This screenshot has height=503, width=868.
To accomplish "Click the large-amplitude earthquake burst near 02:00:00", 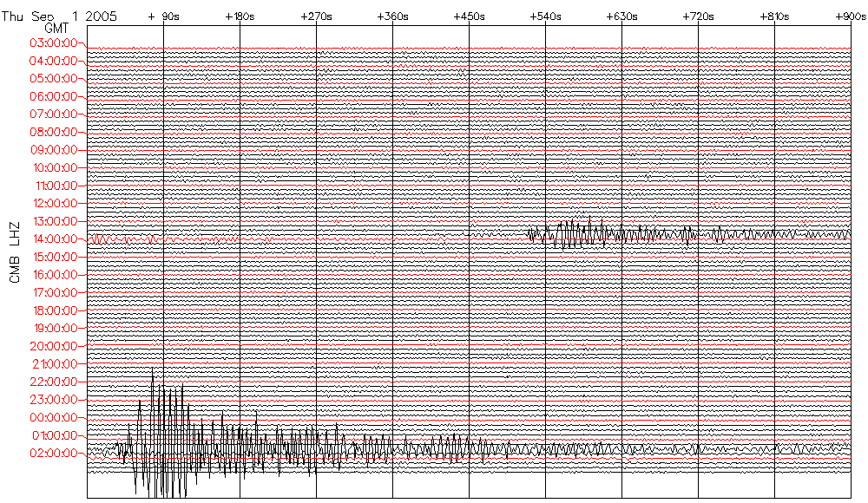I will 161,434.
